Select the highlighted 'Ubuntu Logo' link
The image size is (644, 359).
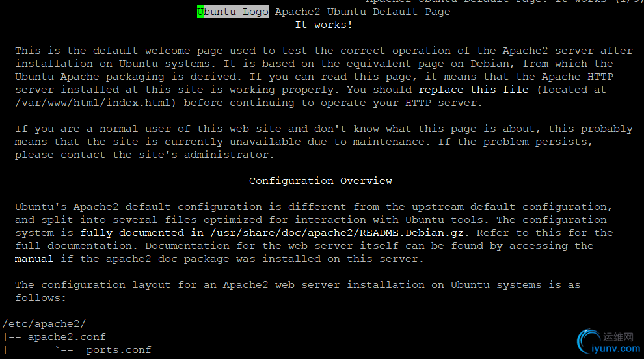click(x=233, y=12)
